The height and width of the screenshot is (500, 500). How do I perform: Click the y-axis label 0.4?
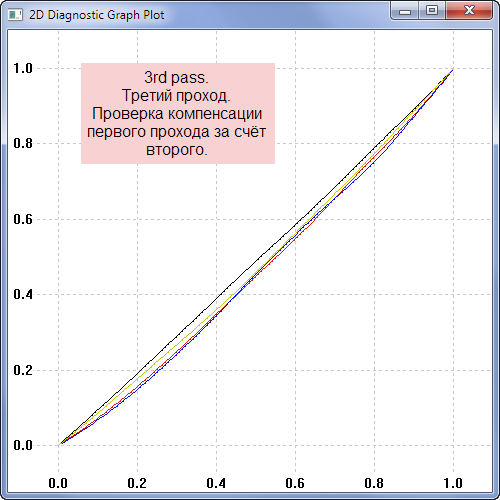coord(23,294)
